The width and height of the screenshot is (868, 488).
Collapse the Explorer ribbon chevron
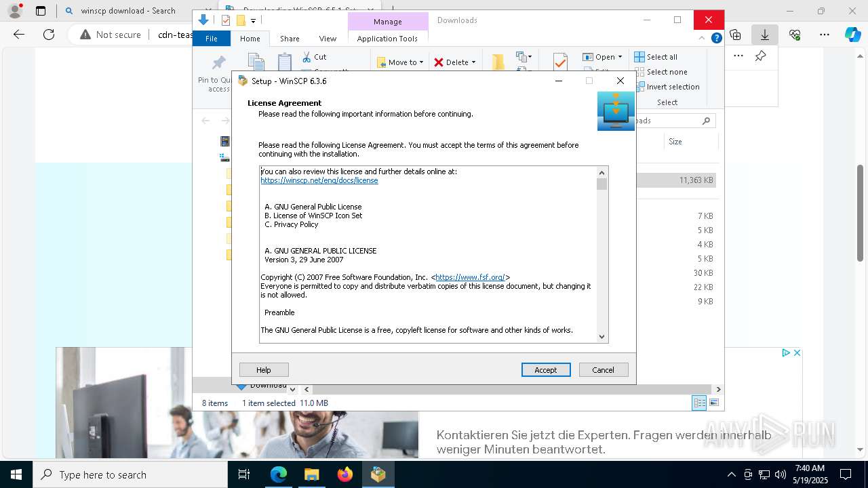tap(702, 38)
